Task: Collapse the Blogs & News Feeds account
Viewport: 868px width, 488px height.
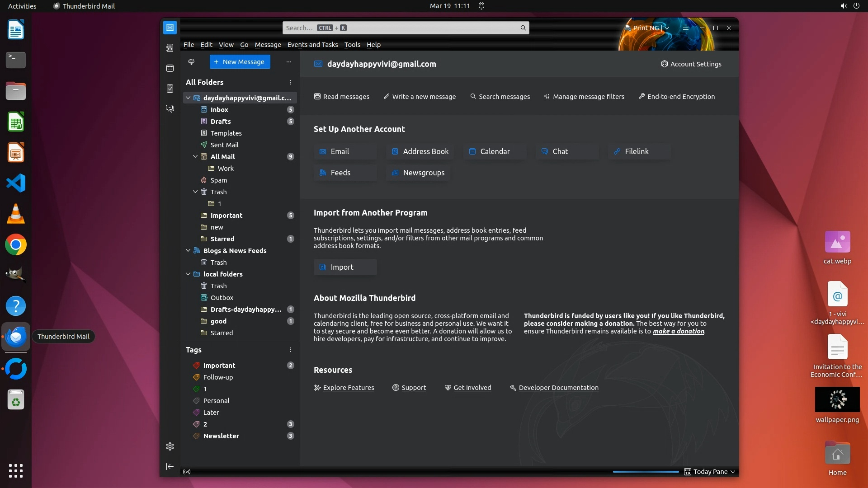Action: point(188,250)
